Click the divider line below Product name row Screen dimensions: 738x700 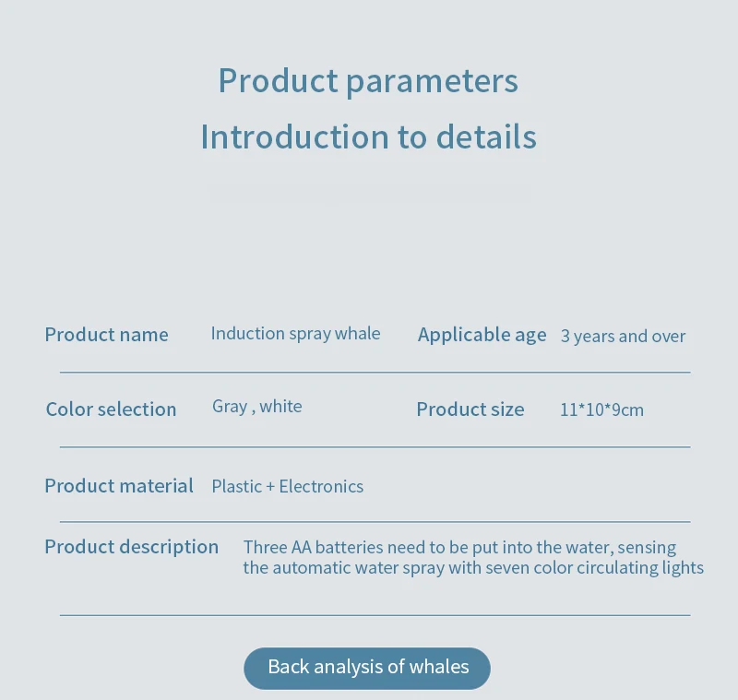[375, 372]
